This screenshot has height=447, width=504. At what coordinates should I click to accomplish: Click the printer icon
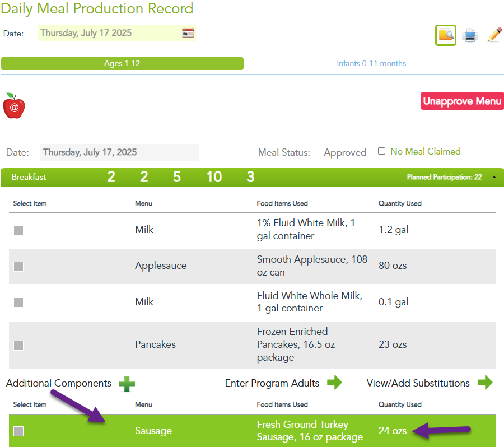[470, 35]
